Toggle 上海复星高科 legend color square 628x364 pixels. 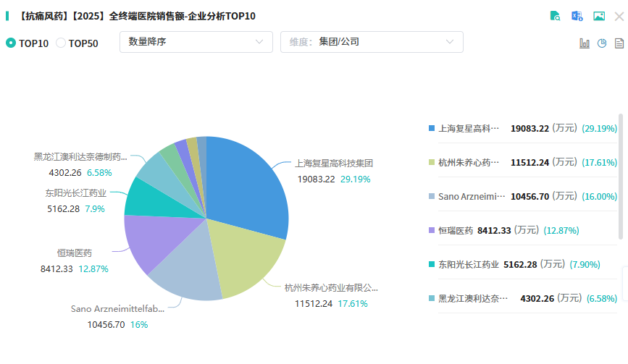[432, 128]
